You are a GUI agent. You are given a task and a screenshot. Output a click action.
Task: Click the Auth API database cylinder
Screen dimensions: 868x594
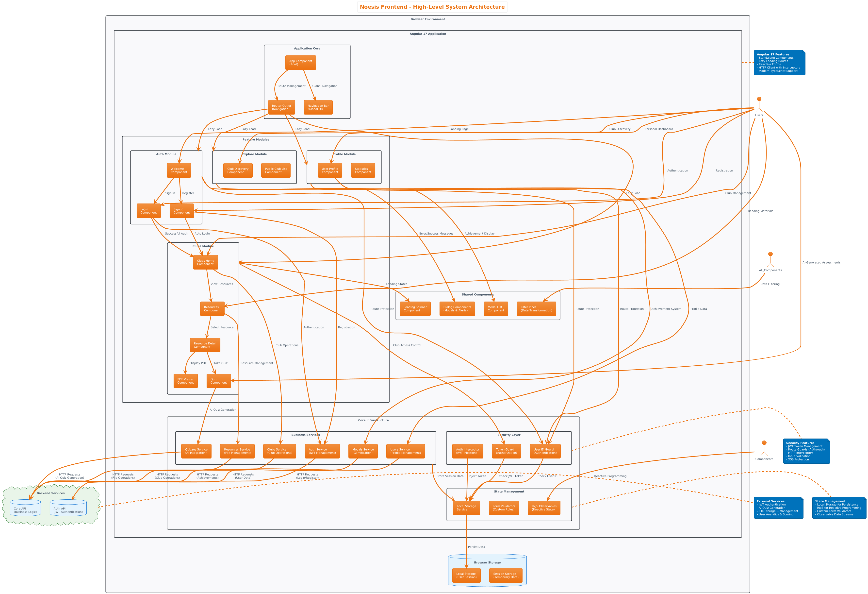point(68,508)
